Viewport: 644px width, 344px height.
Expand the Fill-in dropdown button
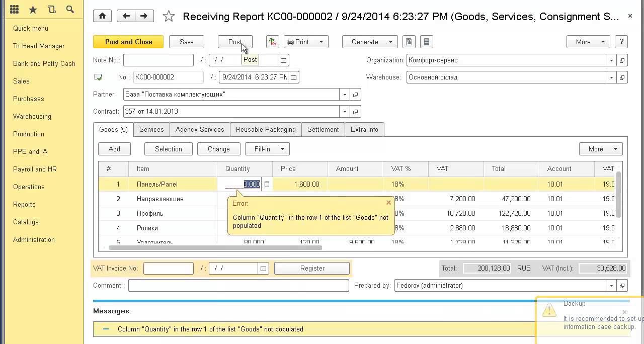point(267,149)
